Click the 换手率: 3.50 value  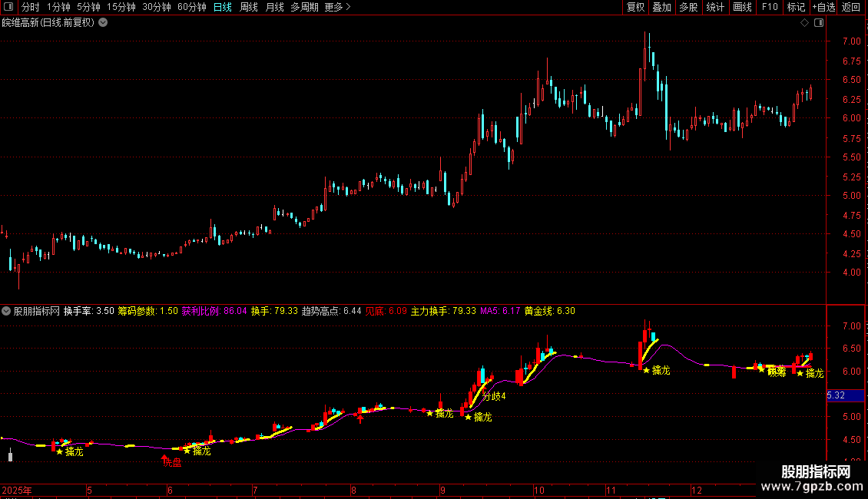(x=88, y=311)
